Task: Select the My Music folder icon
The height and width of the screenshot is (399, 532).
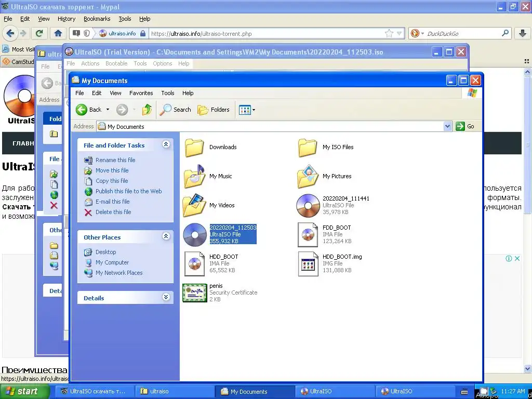Action: click(x=194, y=177)
